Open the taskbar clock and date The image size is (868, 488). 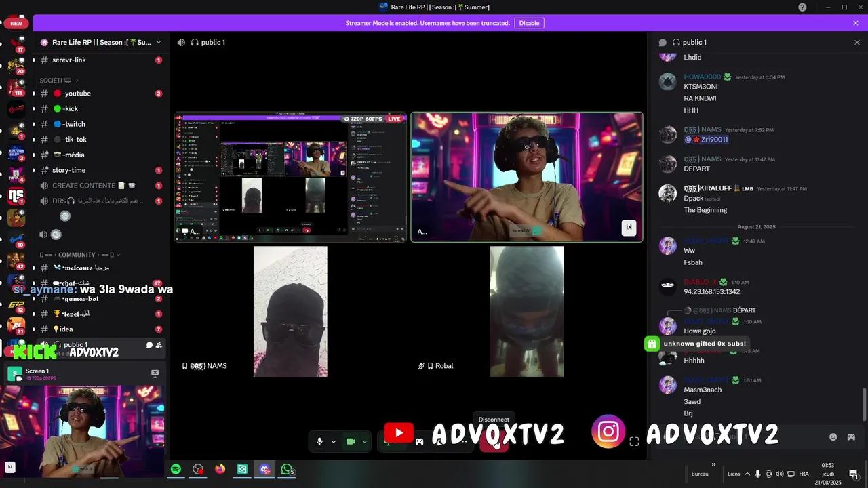click(x=828, y=474)
